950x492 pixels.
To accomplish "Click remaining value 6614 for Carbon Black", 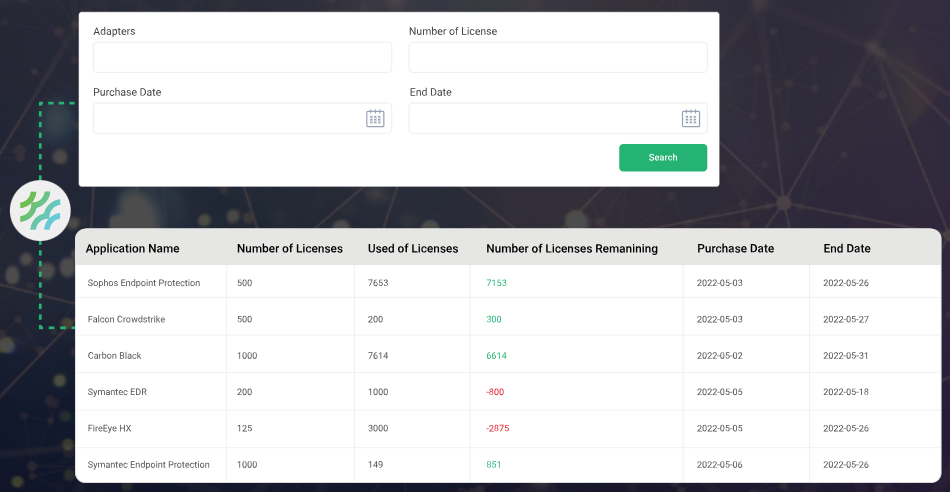I will point(496,356).
